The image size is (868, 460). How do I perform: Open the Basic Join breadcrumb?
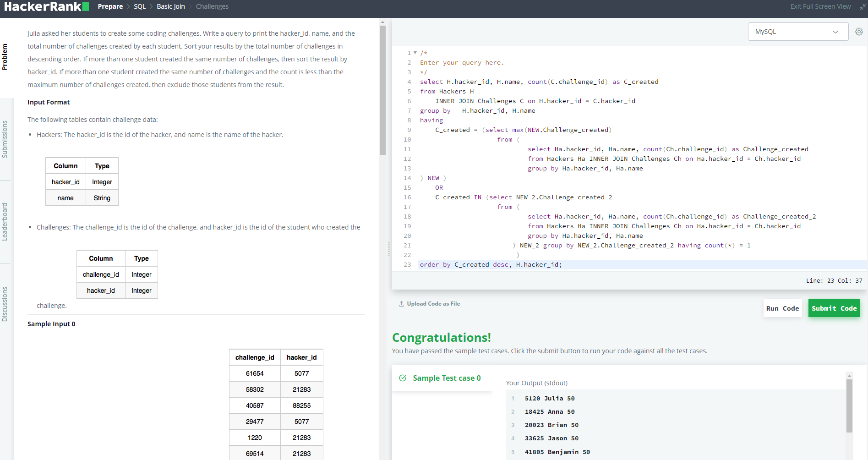click(x=171, y=6)
